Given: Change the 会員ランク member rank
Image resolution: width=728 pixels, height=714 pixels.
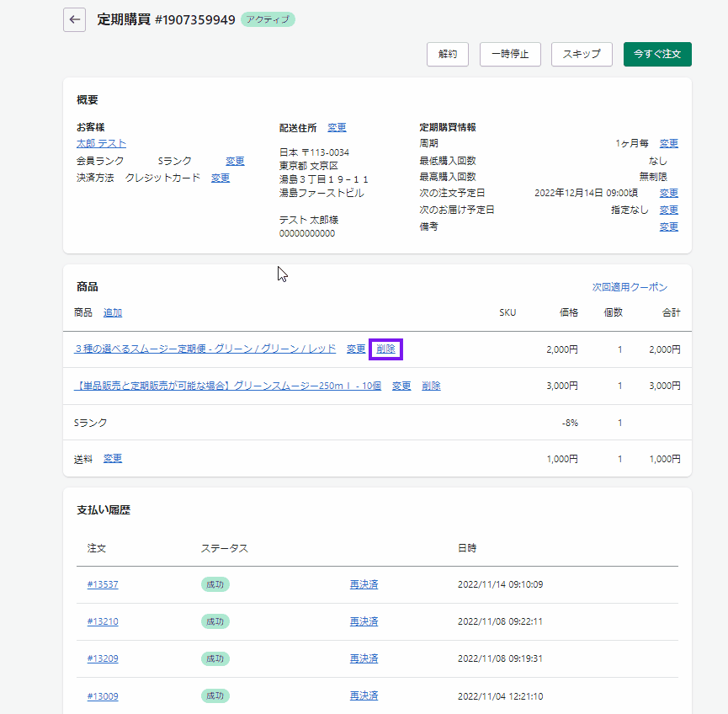Looking at the screenshot, I should coord(235,161).
